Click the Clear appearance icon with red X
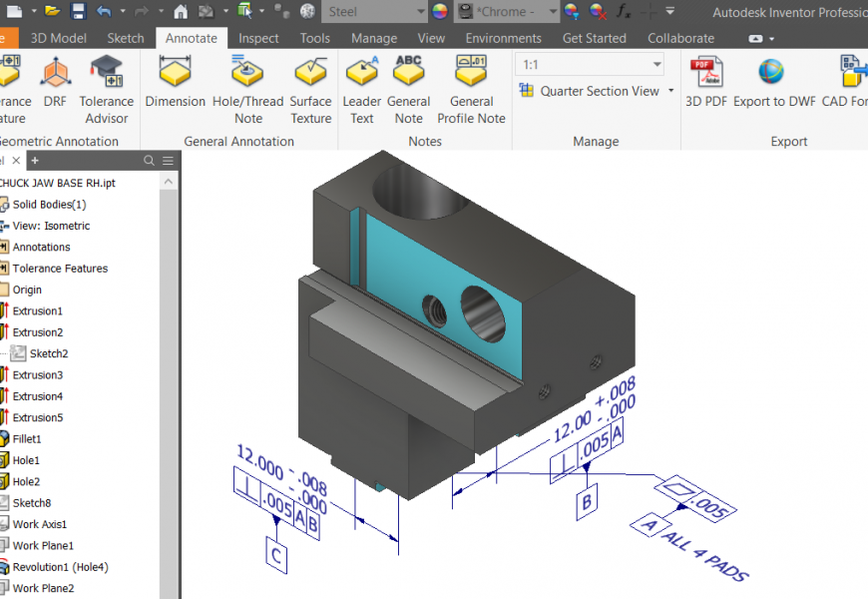 pos(598,11)
